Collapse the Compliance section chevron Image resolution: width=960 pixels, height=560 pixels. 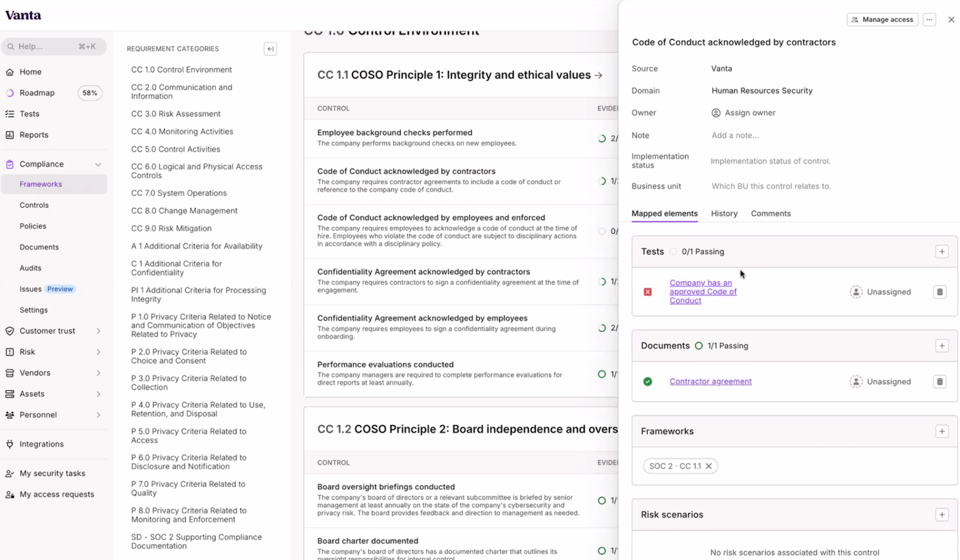click(x=98, y=164)
